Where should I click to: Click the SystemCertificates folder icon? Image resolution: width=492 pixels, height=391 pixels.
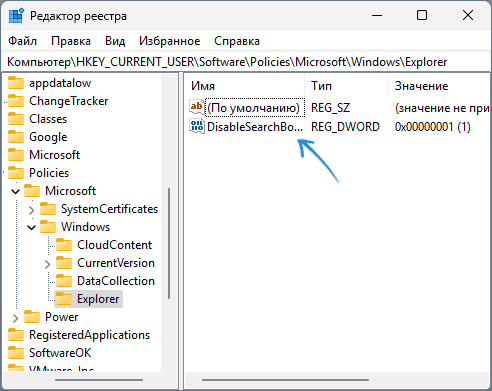(48, 209)
